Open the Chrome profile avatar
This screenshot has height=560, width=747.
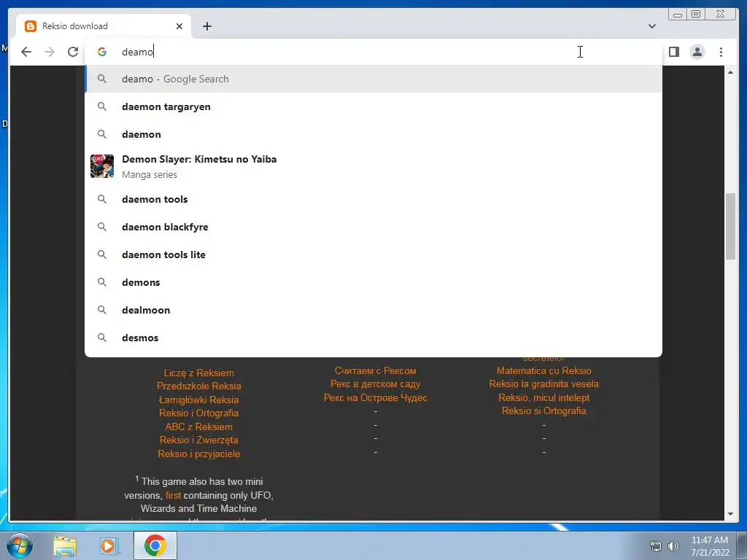tap(697, 52)
